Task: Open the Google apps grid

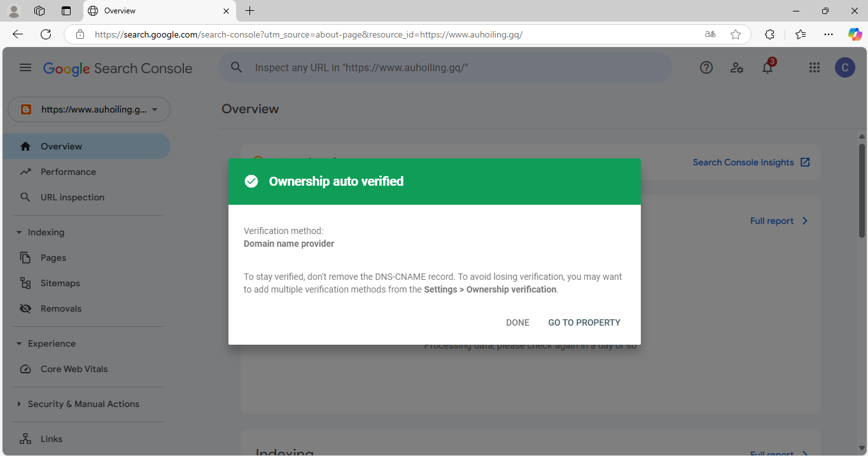Action: click(815, 67)
